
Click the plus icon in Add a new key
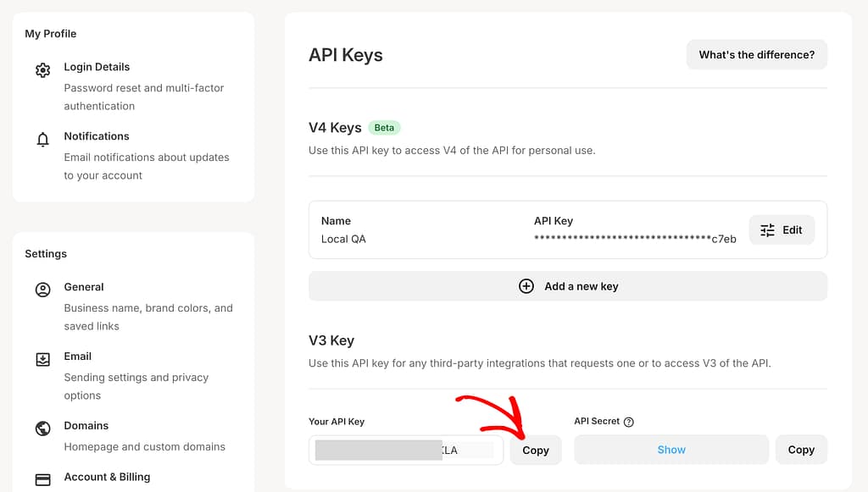526,286
